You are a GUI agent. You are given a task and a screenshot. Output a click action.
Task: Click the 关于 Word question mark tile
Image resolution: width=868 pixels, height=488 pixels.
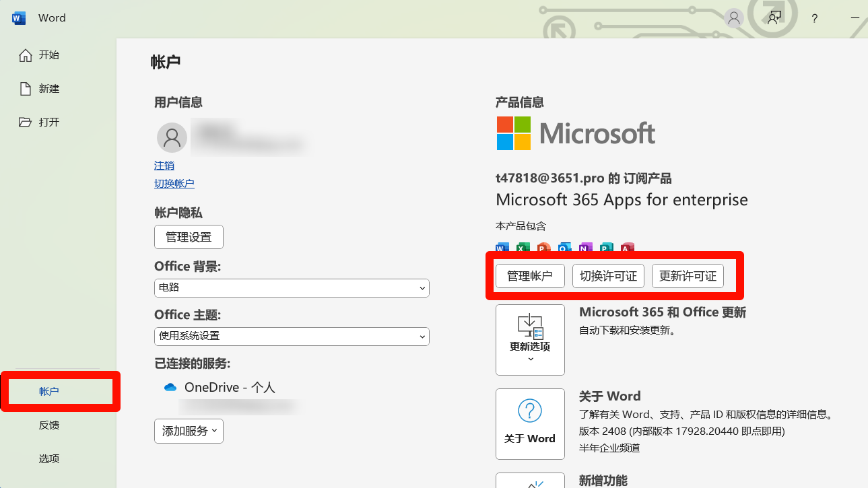[x=530, y=423]
